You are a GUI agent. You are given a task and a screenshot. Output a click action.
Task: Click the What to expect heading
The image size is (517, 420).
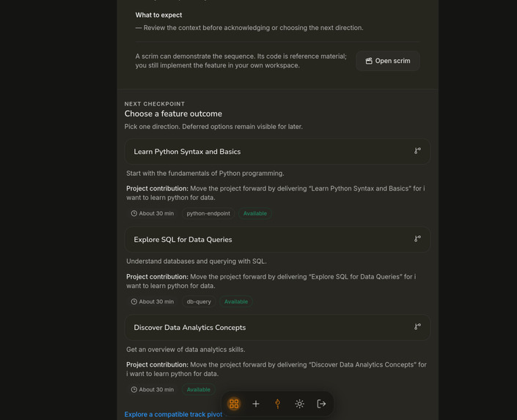(158, 15)
